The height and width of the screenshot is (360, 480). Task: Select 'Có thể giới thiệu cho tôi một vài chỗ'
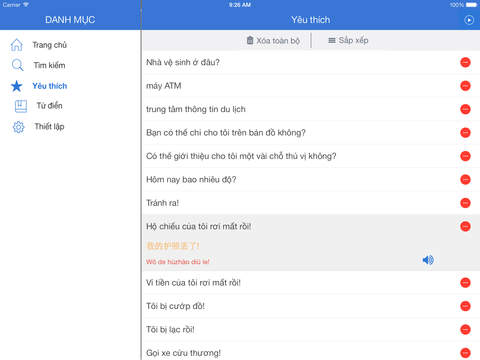241,156
